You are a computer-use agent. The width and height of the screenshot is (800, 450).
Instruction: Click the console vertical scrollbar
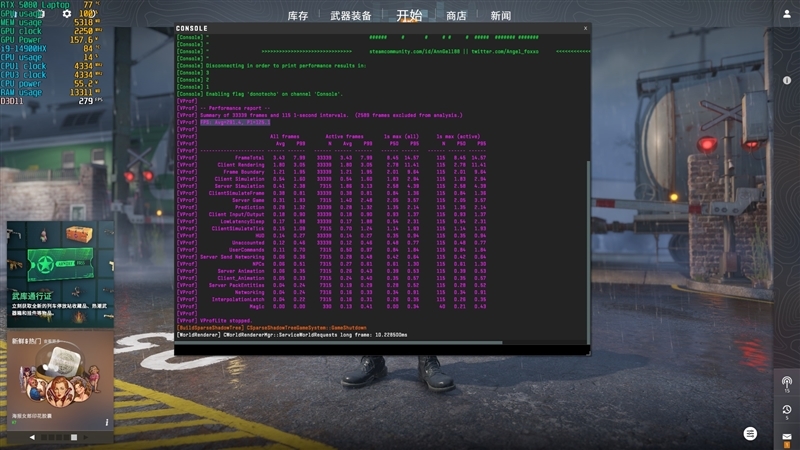[x=588, y=253]
